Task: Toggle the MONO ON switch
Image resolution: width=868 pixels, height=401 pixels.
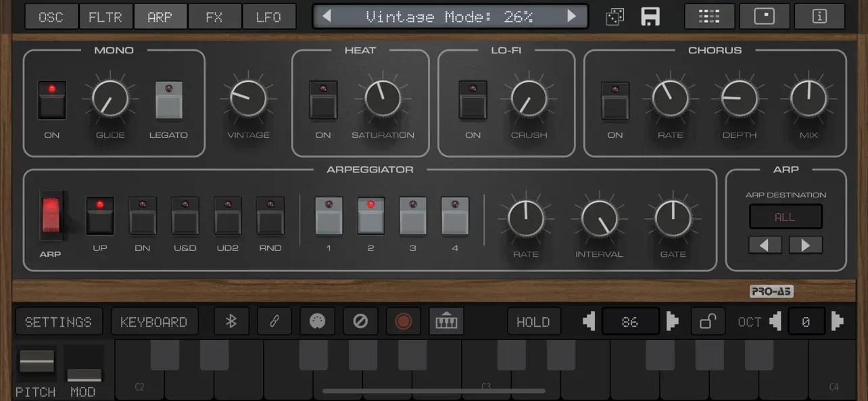Action: click(52, 100)
